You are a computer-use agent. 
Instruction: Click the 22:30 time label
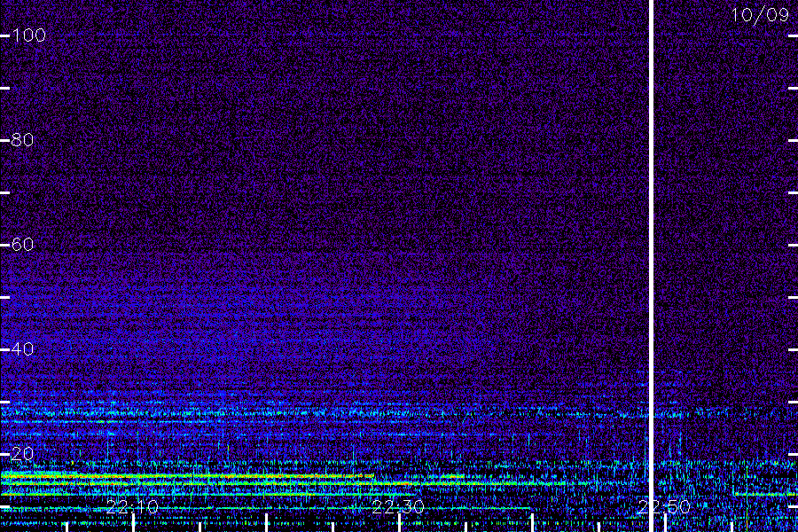(x=398, y=507)
